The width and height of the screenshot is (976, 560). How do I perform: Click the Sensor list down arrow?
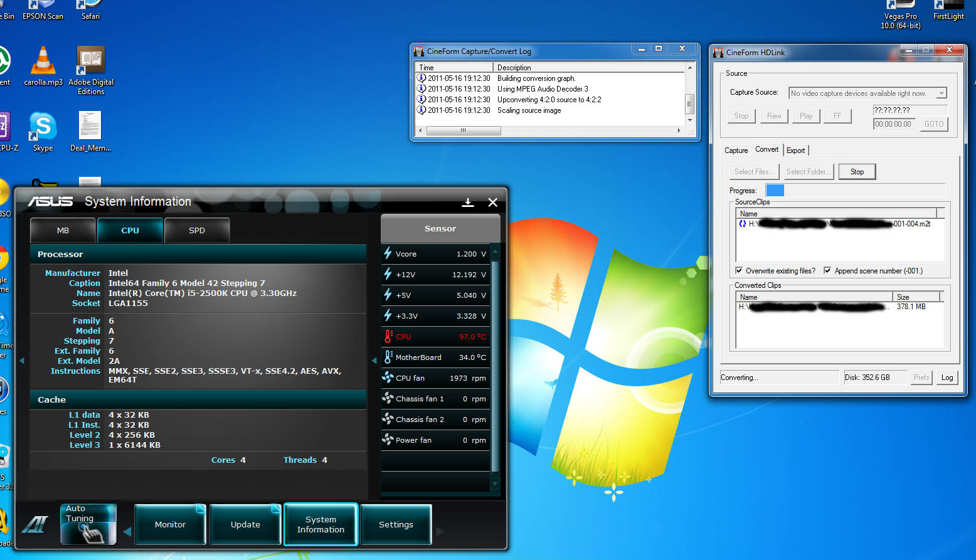pos(495,483)
